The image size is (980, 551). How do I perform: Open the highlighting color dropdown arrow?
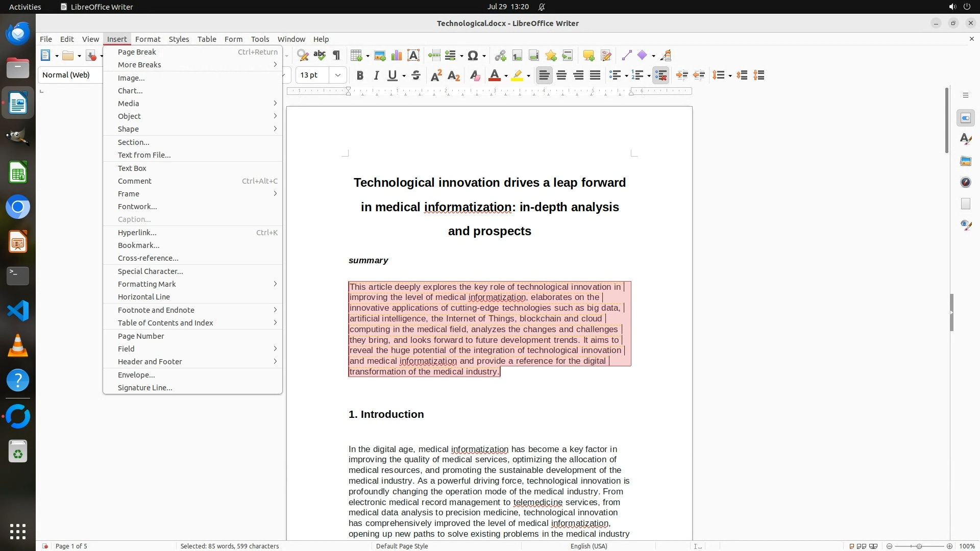pyautogui.click(x=528, y=76)
